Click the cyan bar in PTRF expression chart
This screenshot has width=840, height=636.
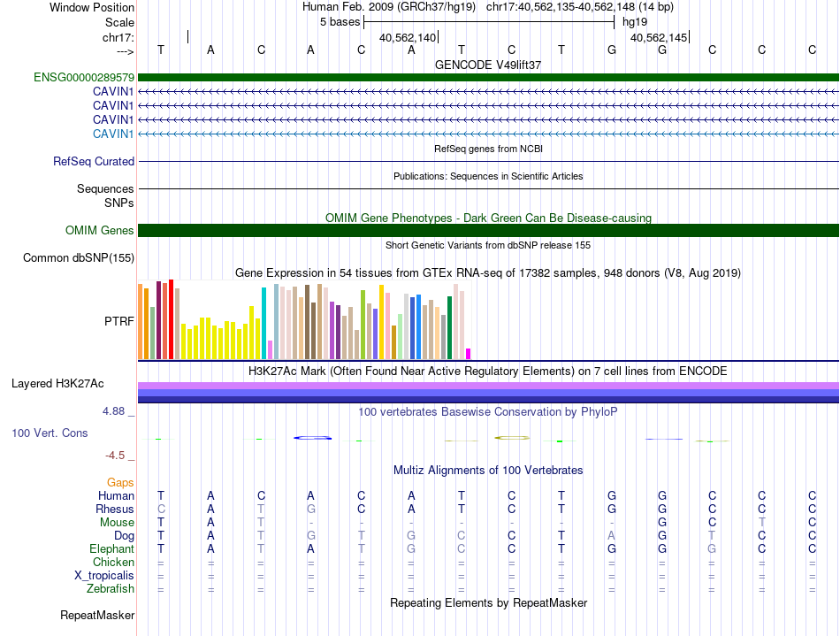pyautogui.click(x=263, y=323)
